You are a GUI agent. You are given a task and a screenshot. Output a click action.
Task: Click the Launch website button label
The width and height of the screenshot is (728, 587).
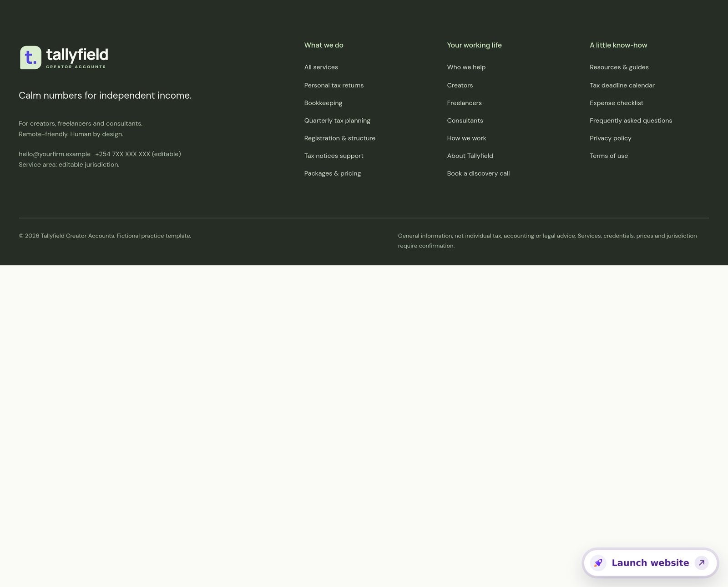coord(650,563)
